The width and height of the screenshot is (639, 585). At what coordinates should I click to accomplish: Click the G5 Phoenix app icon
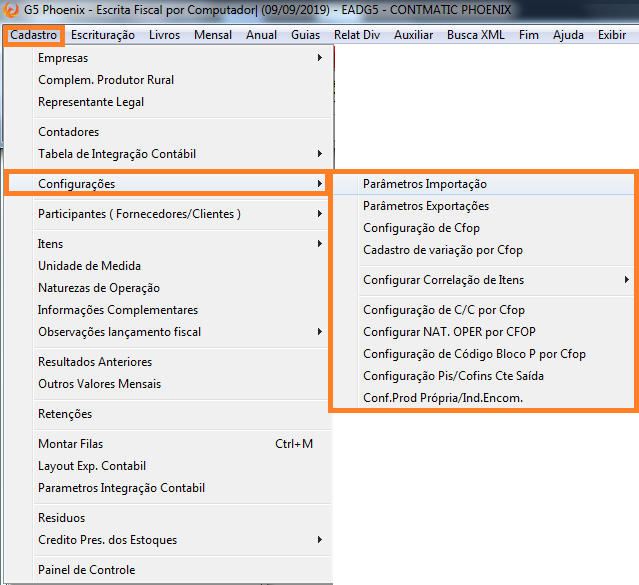tap(11, 10)
